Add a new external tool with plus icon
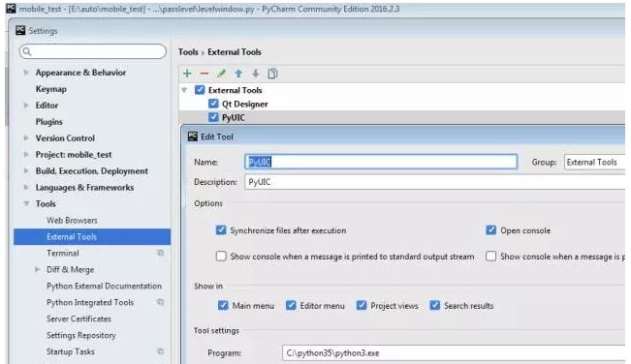 tap(187, 74)
